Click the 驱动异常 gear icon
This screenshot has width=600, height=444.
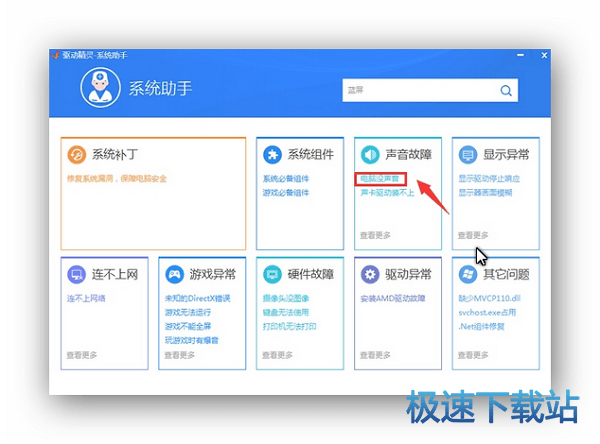point(370,274)
